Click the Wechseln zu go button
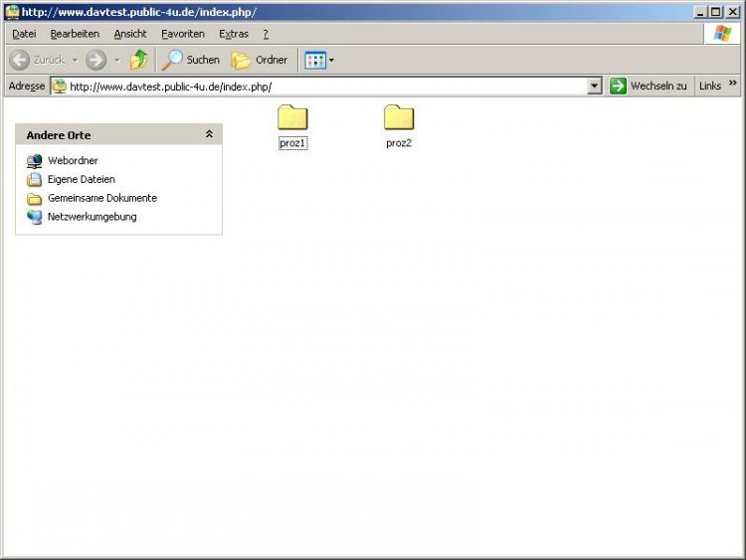The height and width of the screenshot is (560, 746). (x=649, y=86)
